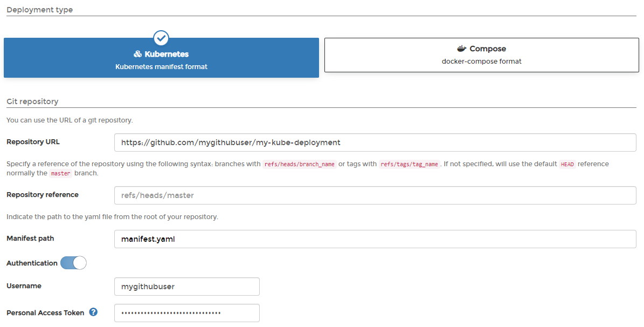Click the master code label

click(x=61, y=174)
